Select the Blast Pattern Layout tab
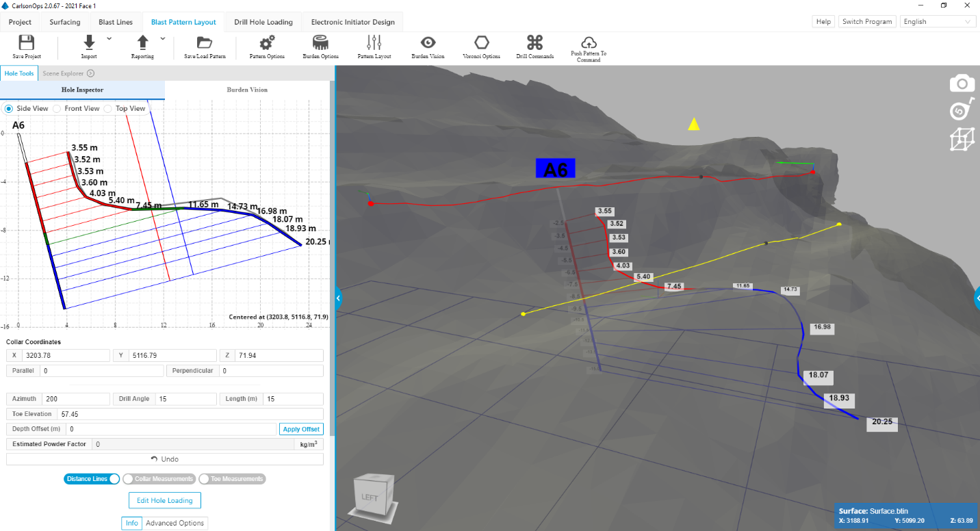 tap(183, 22)
